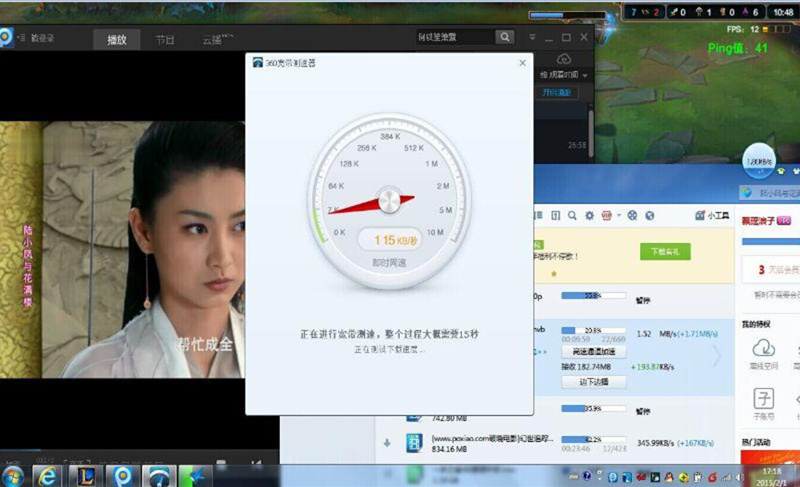This screenshot has height=487, width=800.
Task: Click the star icon in Thunder banner
Action: [x=554, y=274]
